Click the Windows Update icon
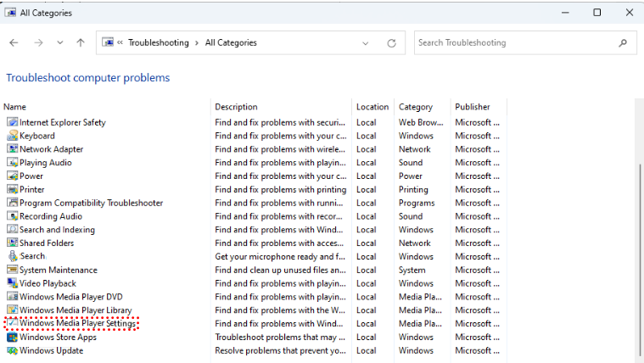 click(13, 350)
